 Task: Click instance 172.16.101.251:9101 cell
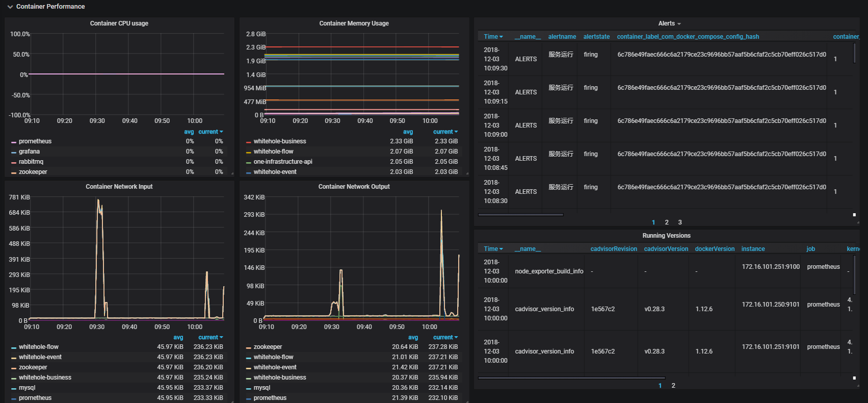pos(771,347)
